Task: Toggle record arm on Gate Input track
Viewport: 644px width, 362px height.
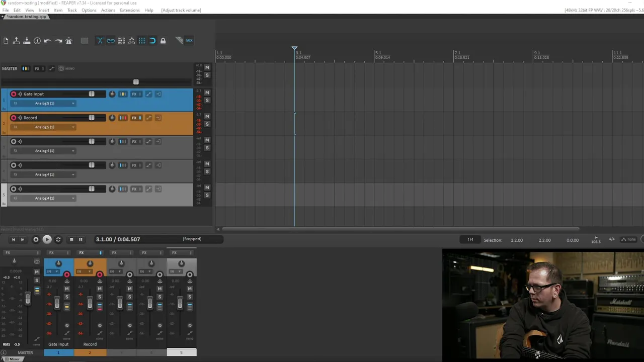Action: pyautogui.click(x=14, y=94)
